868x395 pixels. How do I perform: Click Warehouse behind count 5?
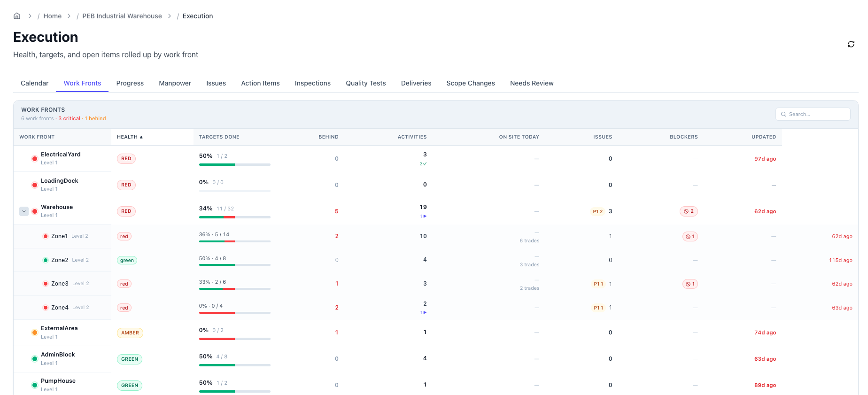337,211
